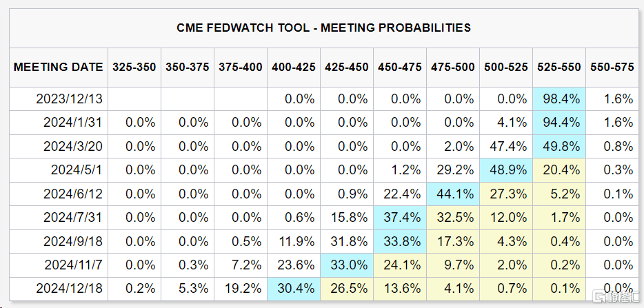Select the 98.4% cell for 2023/12/13
The width and height of the screenshot is (644, 308).
(x=559, y=99)
